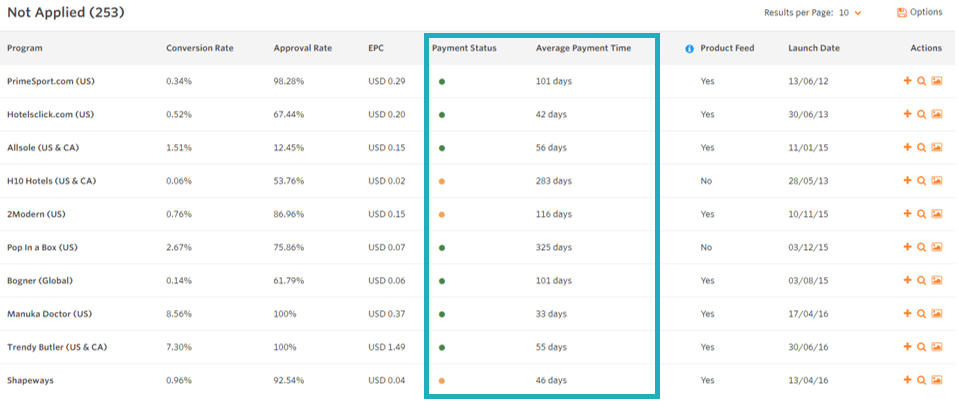Sort by Launch Date column header
The image size is (959, 408).
pyautogui.click(x=814, y=48)
